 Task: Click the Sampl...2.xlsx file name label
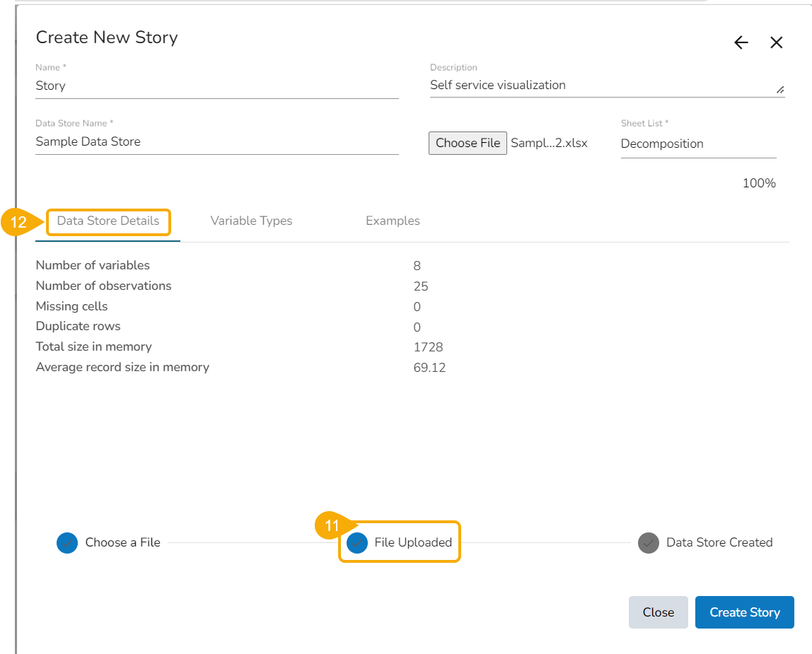(550, 143)
